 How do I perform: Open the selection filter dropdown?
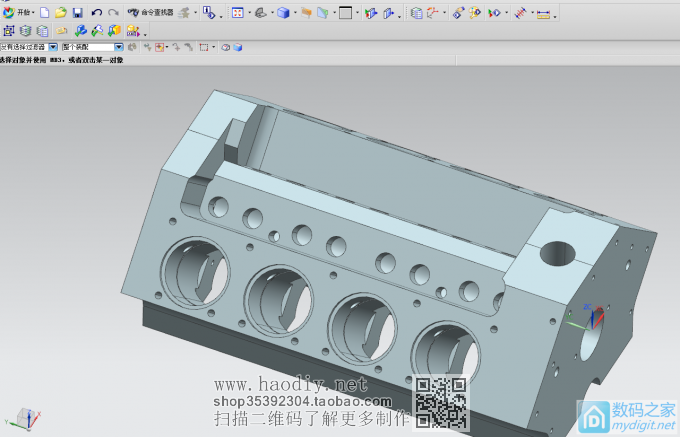[x=53, y=47]
